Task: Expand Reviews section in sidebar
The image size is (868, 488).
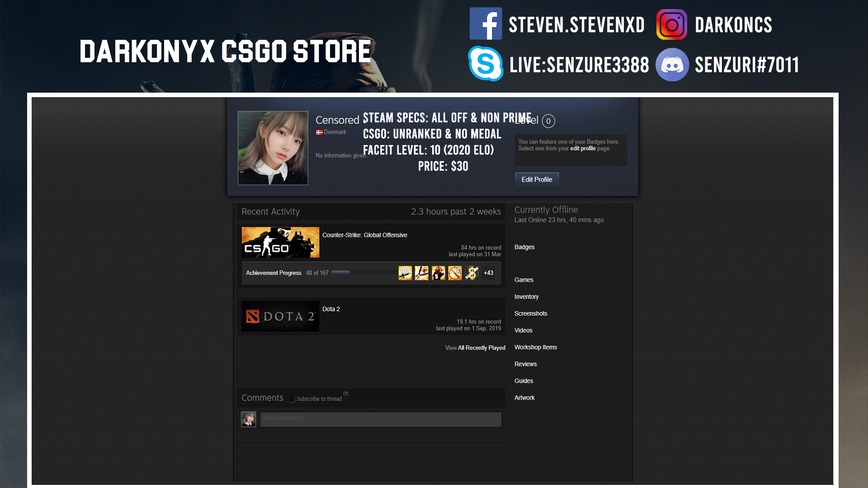Action: coord(526,364)
